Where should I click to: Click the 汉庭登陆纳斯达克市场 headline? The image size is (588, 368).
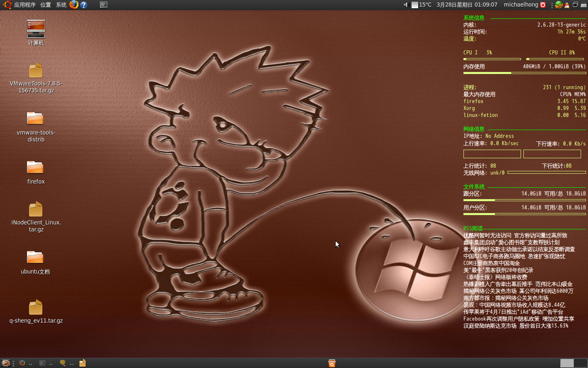[516, 326]
